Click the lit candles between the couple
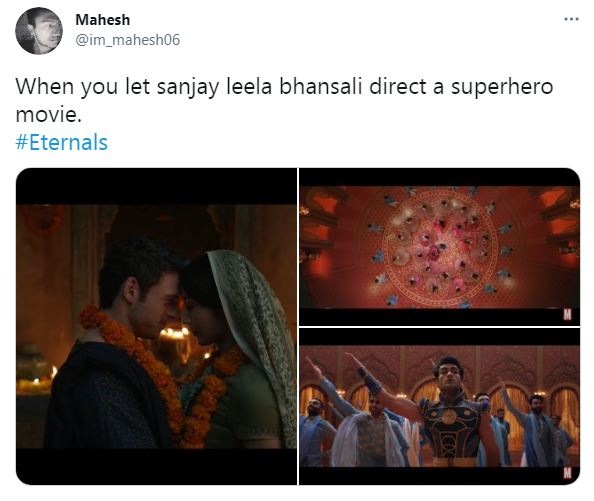 point(174,333)
